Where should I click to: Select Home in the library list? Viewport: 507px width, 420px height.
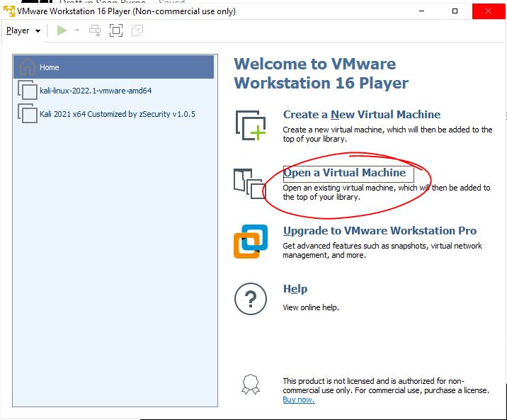coord(113,67)
